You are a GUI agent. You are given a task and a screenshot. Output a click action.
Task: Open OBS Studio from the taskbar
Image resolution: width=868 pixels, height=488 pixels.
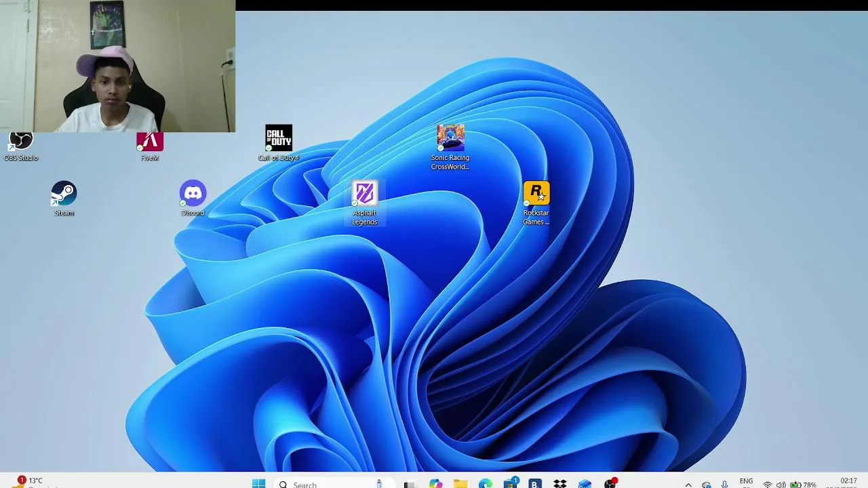(610, 484)
